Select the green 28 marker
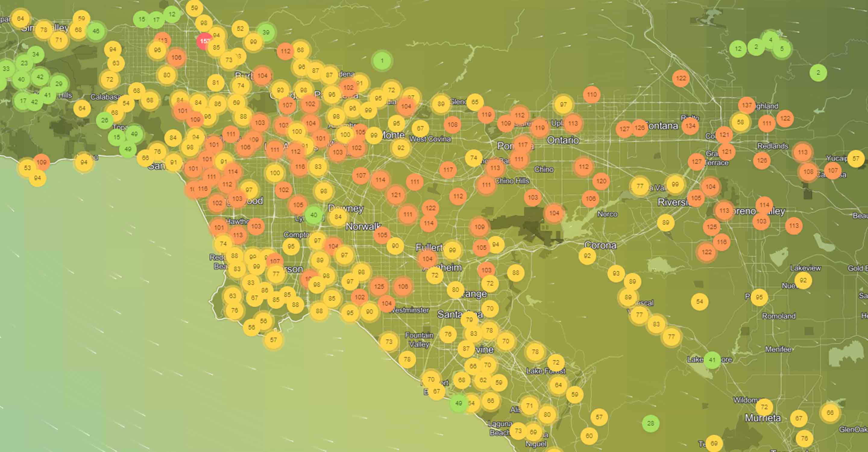The height and width of the screenshot is (452, 868). pyautogui.click(x=651, y=423)
